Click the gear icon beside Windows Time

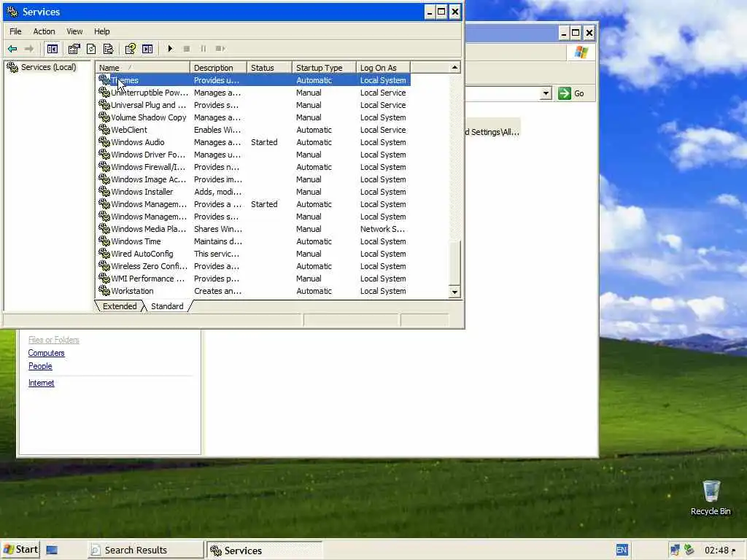(x=104, y=241)
